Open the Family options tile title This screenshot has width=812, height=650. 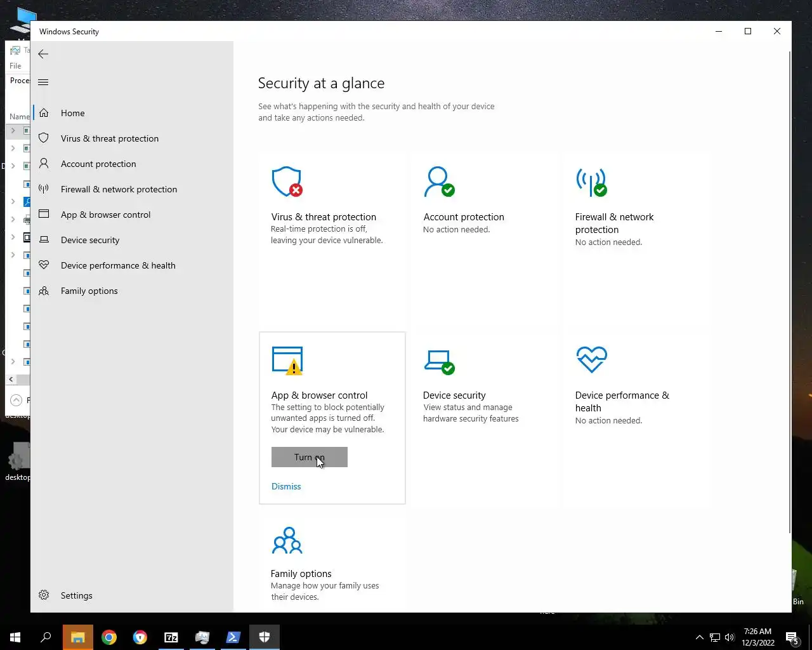point(301,574)
